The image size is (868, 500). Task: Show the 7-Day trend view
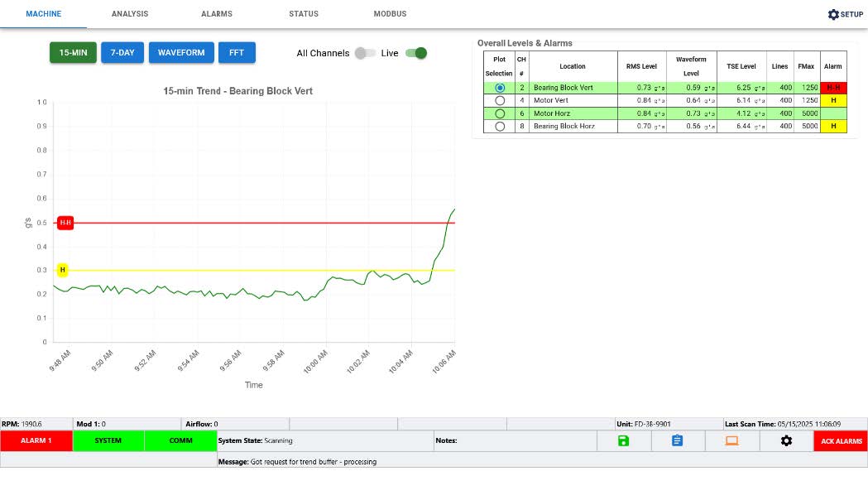coord(122,53)
